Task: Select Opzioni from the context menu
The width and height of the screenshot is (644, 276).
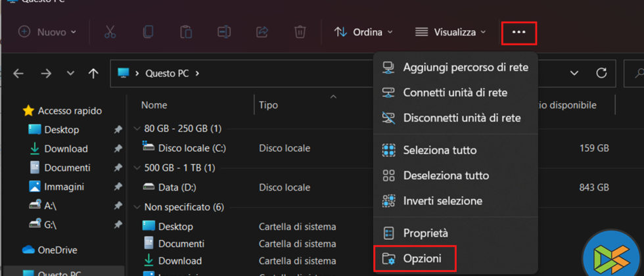Action: (421, 259)
